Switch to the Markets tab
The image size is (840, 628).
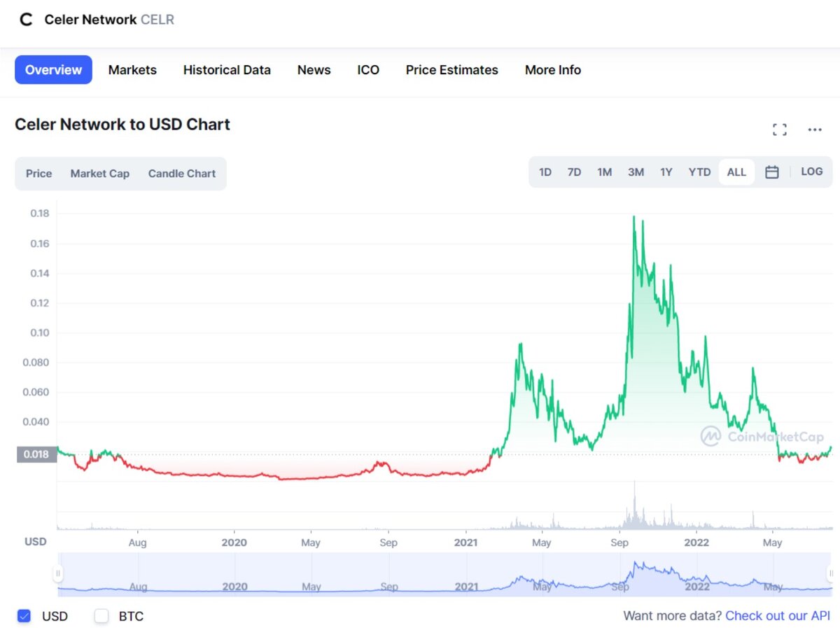132,70
